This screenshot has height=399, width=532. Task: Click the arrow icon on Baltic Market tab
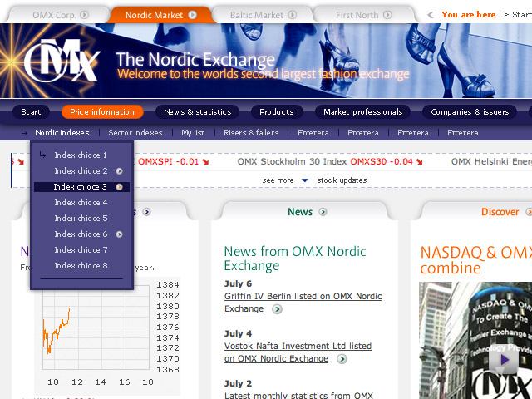pos(293,15)
